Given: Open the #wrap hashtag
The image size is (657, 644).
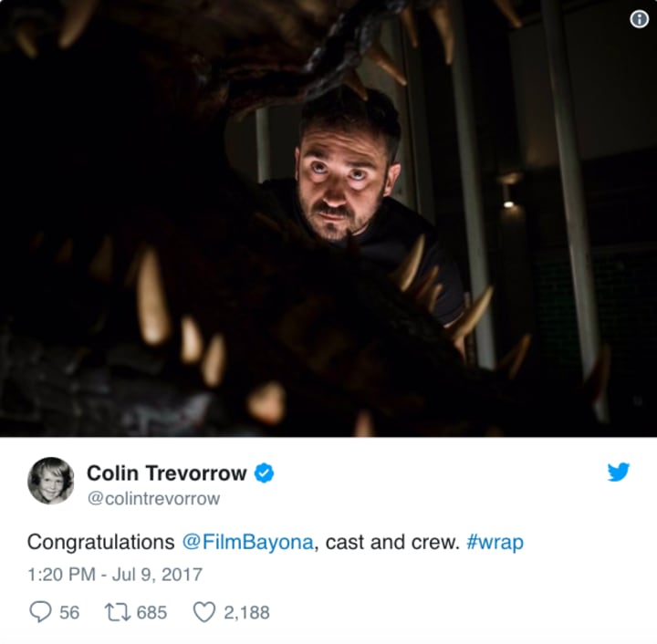Looking at the screenshot, I should pyautogui.click(x=495, y=542).
